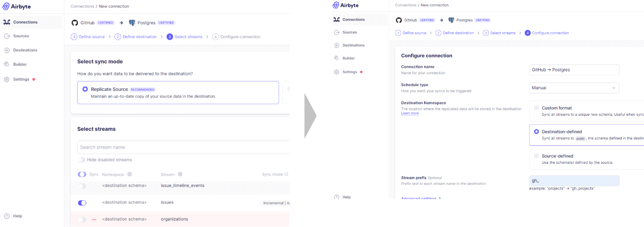Open Incremental sync mode dropdown for issues

[x=276, y=203]
